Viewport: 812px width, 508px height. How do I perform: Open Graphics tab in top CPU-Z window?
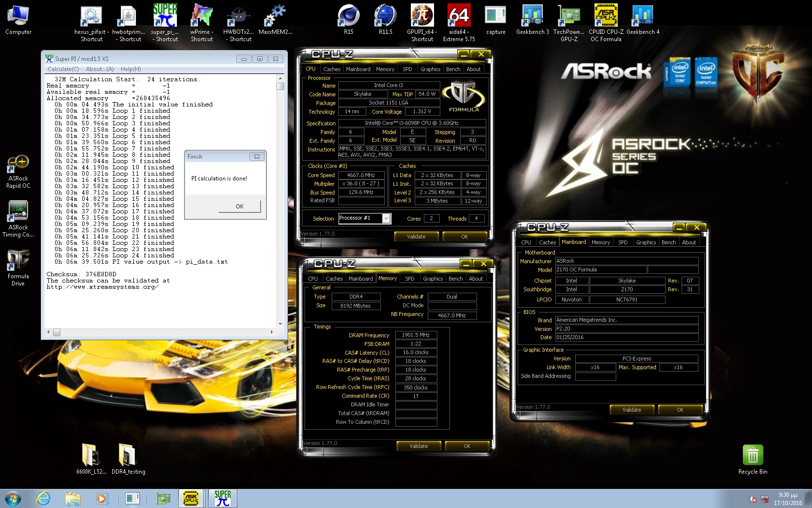pos(430,69)
